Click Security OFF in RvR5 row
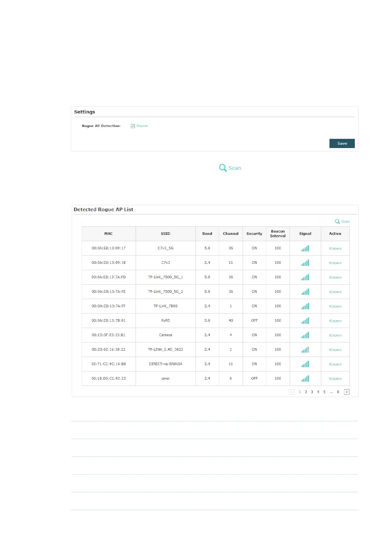 [x=254, y=320]
